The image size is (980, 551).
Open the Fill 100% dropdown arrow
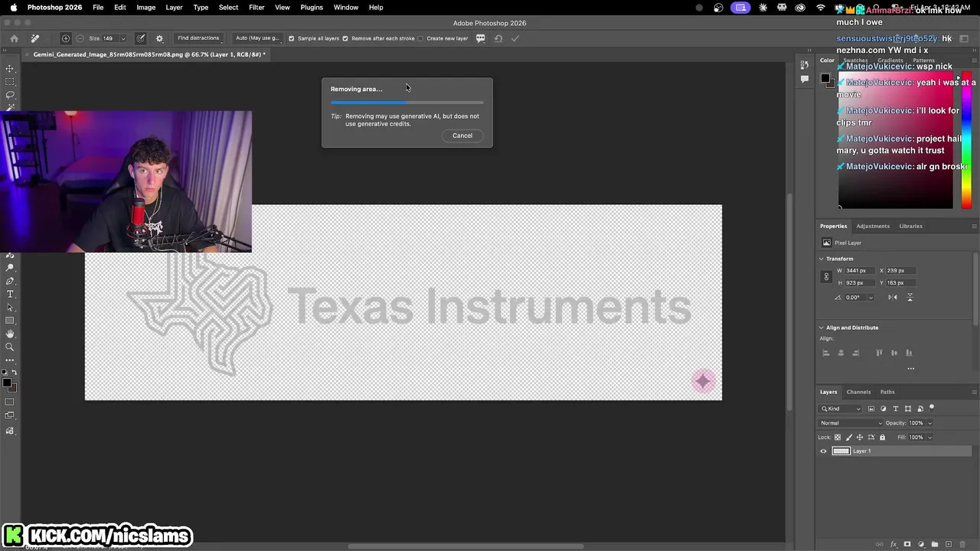tap(929, 437)
